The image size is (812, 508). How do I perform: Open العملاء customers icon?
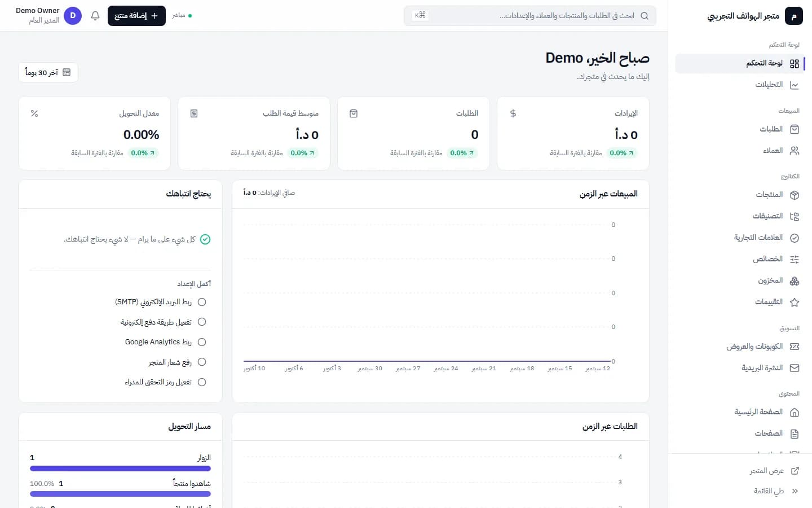coord(795,151)
